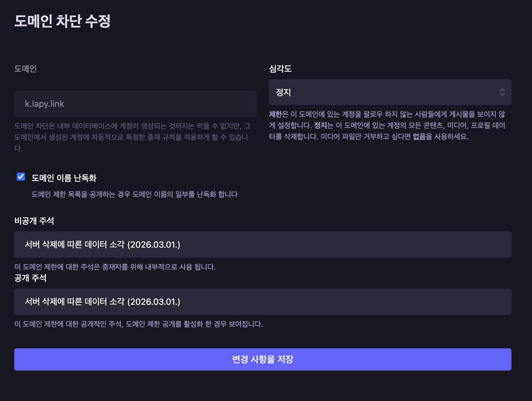Uncheck the 도메인 이름 난독화 checkbox

click(21, 177)
